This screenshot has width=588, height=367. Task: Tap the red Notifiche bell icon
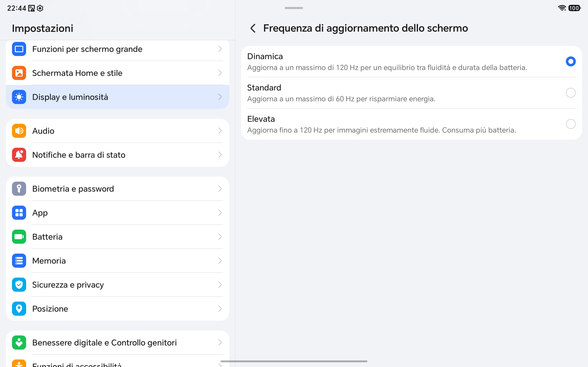click(19, 155)
